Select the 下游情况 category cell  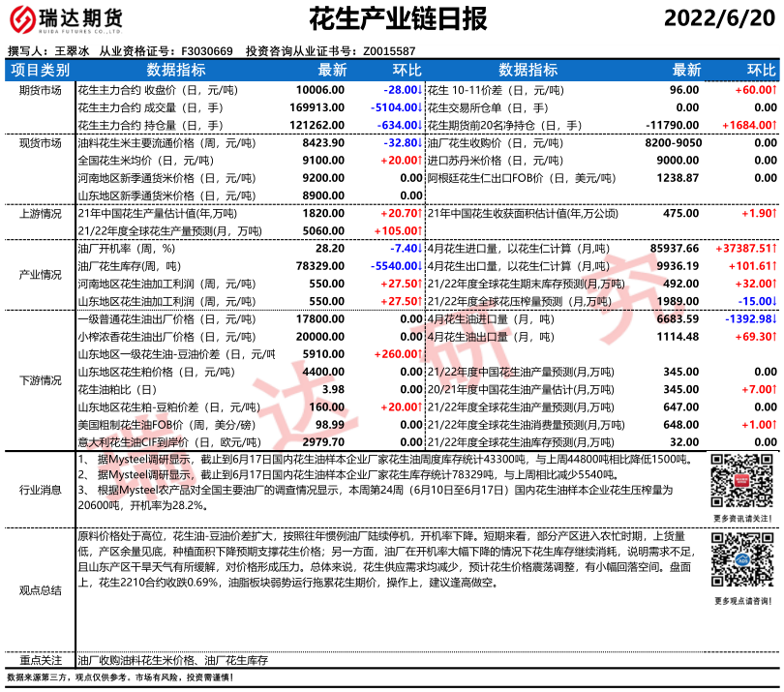click(40, 380)
